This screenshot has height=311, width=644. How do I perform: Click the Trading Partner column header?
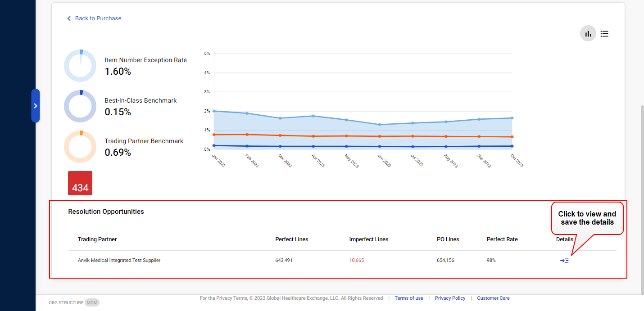[97, 239]
